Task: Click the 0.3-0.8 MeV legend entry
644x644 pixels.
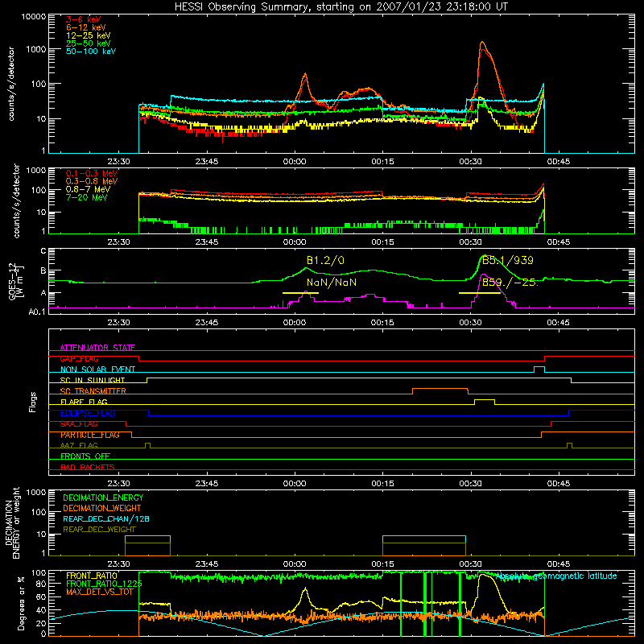Action: pos(92,181)
